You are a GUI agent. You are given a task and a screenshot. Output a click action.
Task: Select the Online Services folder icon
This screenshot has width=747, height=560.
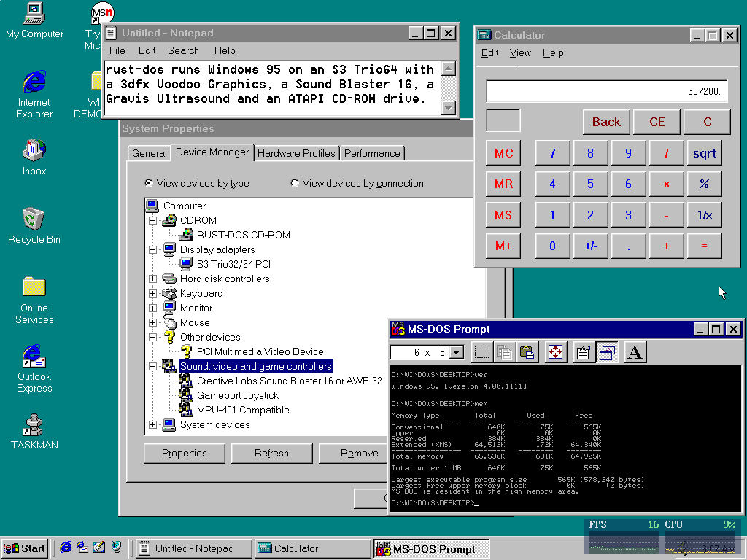pos(34,300)
